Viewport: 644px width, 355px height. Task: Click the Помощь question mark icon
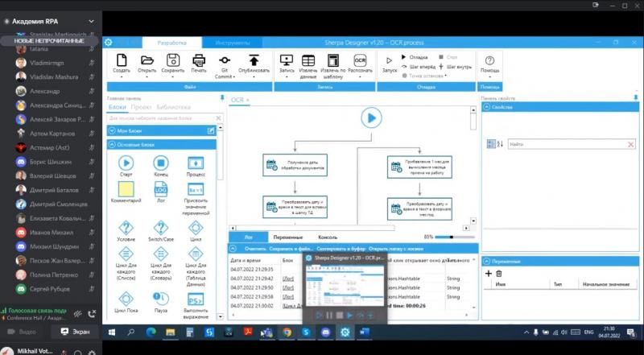(489, 60)
